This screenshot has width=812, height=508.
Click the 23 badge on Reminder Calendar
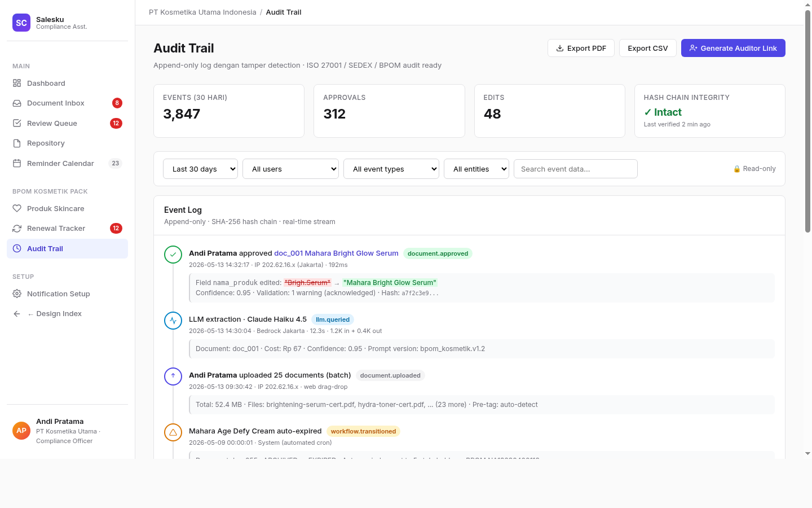(116, 163)
